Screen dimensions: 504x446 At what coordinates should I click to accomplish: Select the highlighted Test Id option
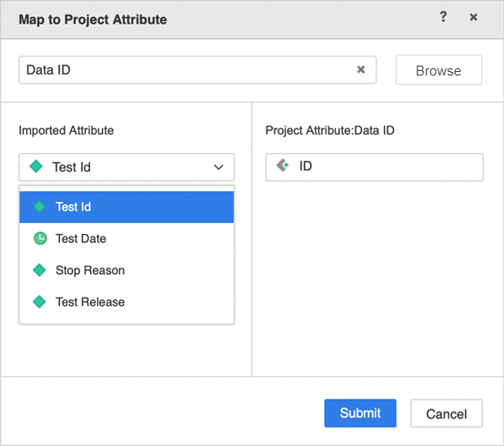point(126,208)
